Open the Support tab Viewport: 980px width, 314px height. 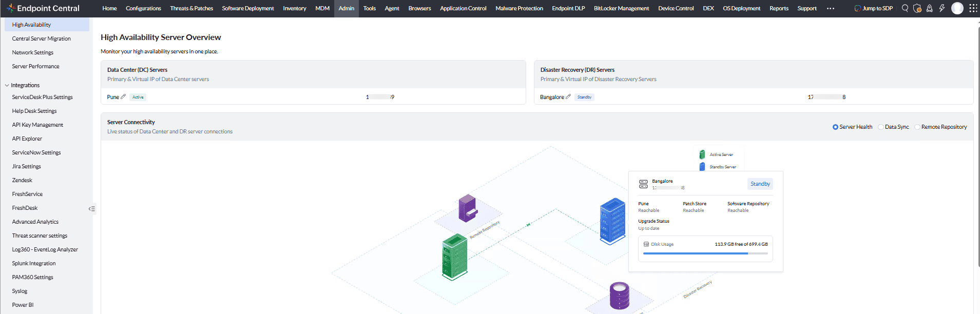807,8
